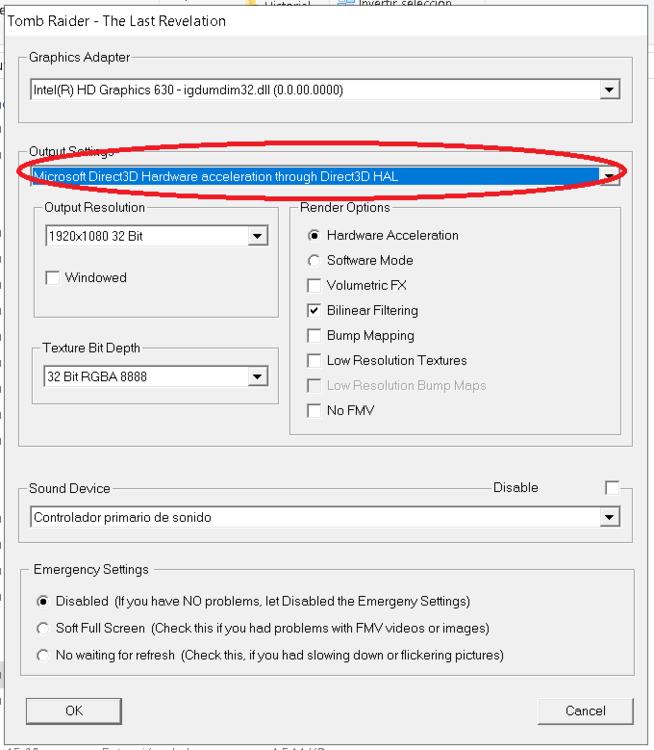Toggle Low Resolution Textures checkbox
This screenshot has height=750, width=654.
click(314, 361)
